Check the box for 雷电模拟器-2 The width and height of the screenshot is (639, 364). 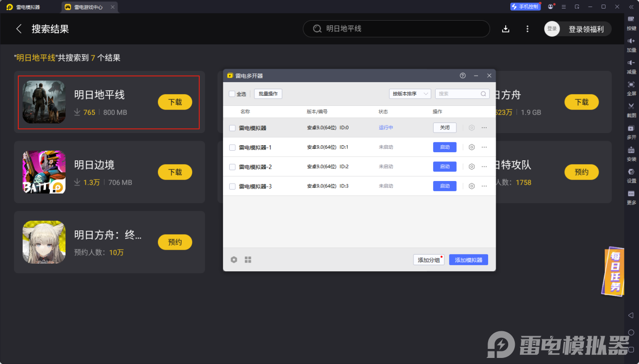tap(232, 167)
